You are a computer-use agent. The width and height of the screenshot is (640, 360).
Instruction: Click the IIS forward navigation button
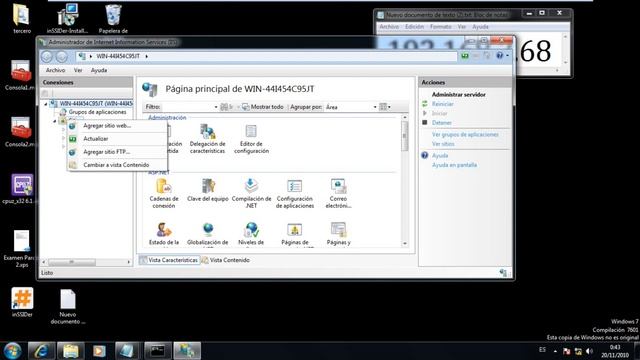tap(62, 56)
